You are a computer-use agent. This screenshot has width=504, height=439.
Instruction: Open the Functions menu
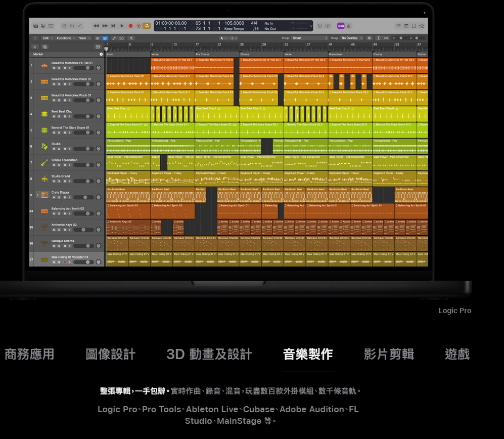click(65, 38)
